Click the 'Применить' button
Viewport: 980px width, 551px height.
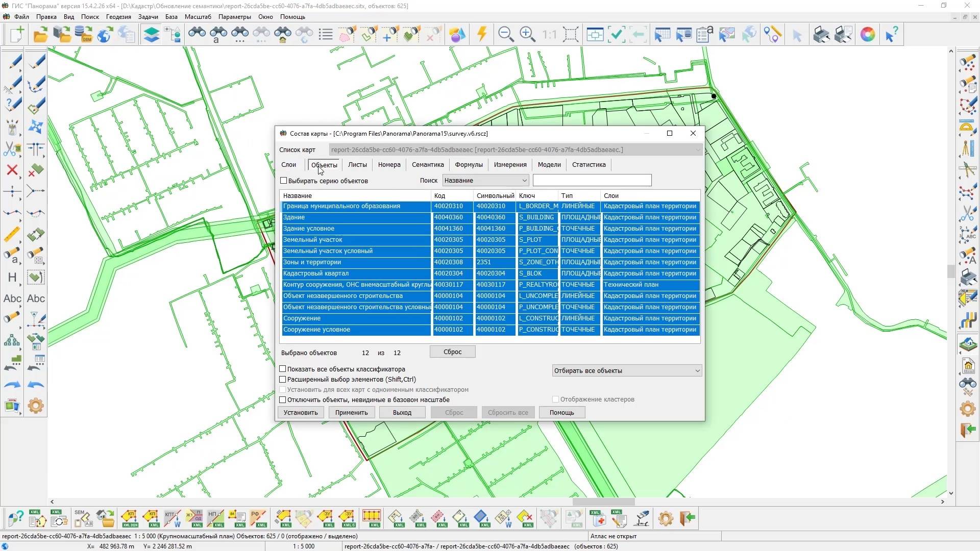351,413
